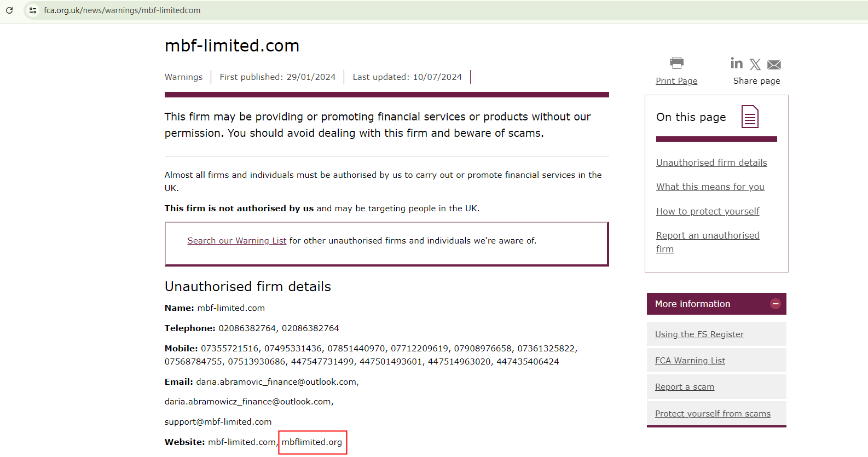Click the printer icon
This screenshot has width=868, height=457.
click(676, 63)
